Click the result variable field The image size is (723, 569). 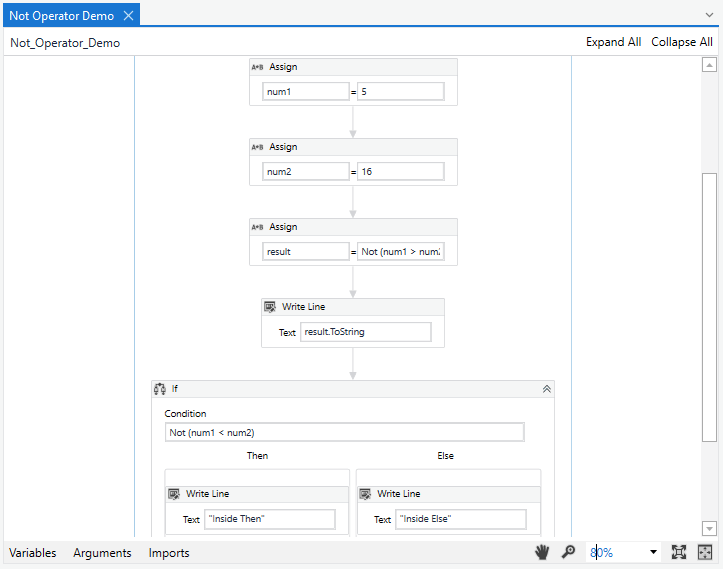pos(306,251)
